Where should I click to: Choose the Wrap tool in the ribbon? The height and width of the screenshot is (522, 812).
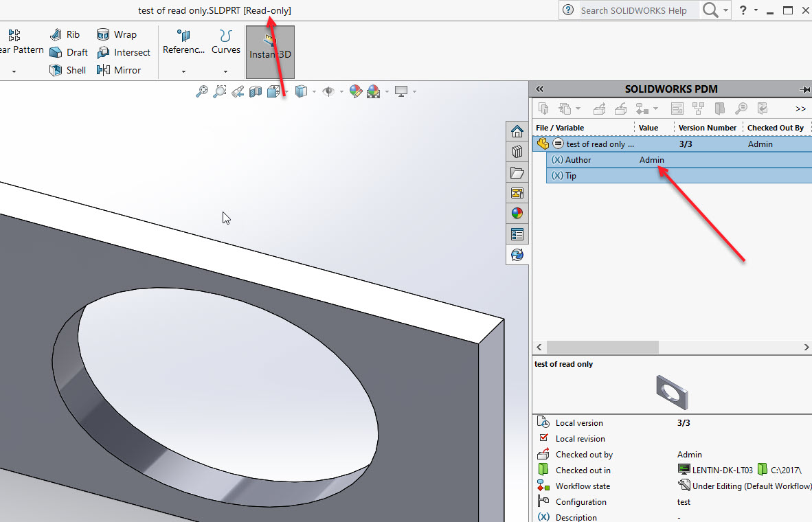click(x=117, y=34)
